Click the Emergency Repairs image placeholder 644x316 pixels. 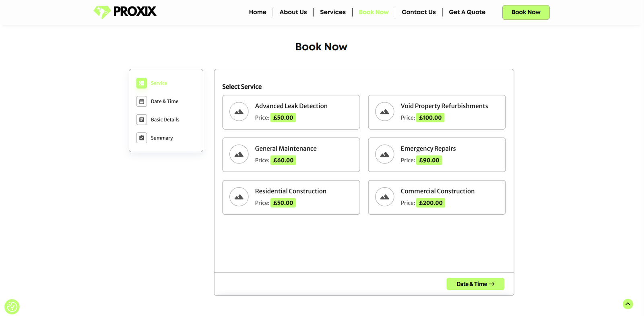385,155
